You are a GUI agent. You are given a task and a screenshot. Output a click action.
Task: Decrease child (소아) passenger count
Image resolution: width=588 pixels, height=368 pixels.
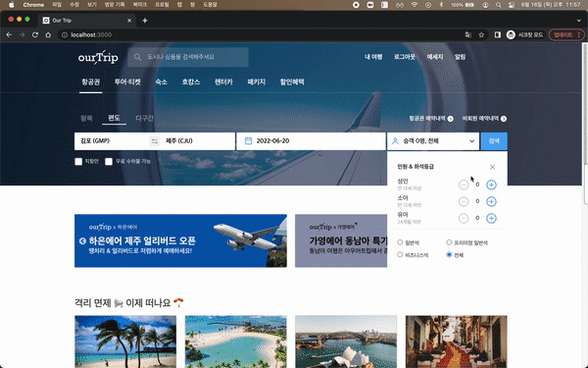(x=464, y=201)
